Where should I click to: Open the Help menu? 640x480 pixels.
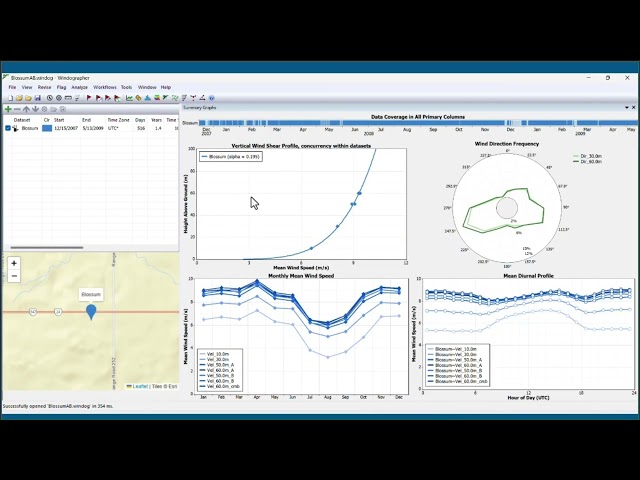click(166, 87)
